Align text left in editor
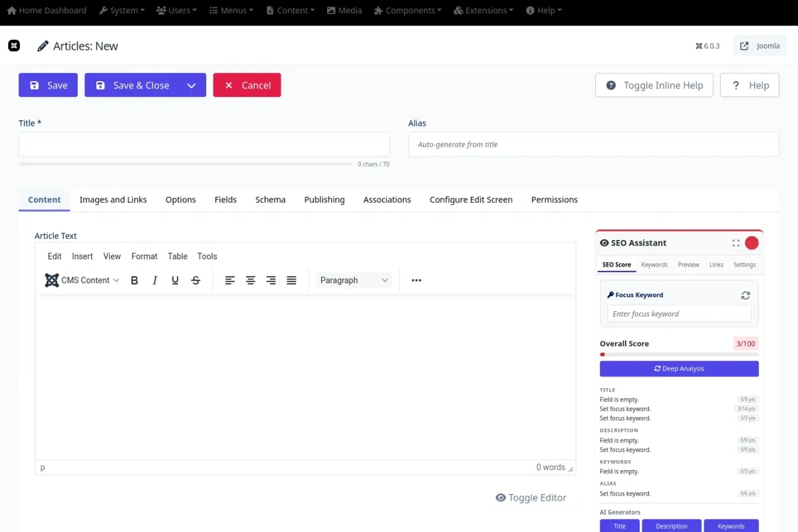This screenshot has height=532, width=798. [x=230, y=281]
